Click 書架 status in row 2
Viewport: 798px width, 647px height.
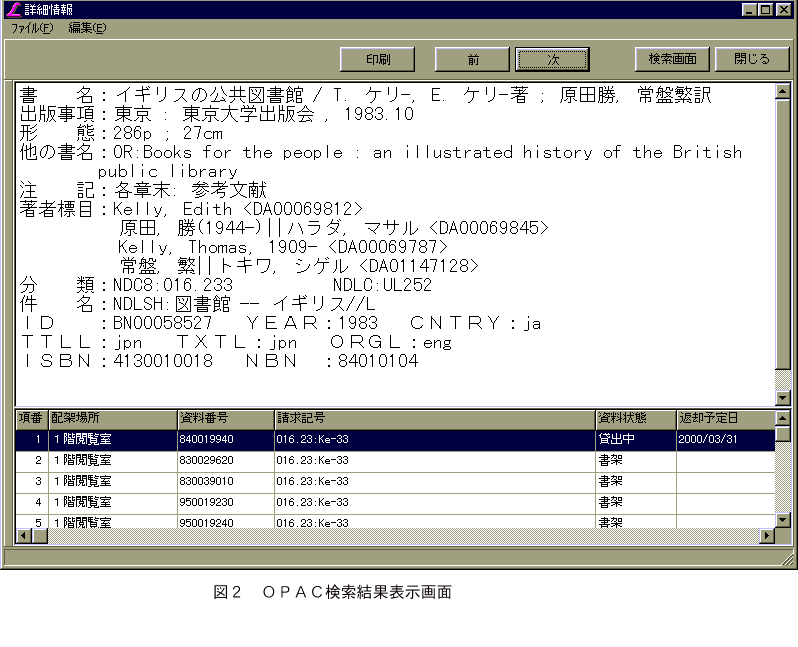click(x=610, y=460)
